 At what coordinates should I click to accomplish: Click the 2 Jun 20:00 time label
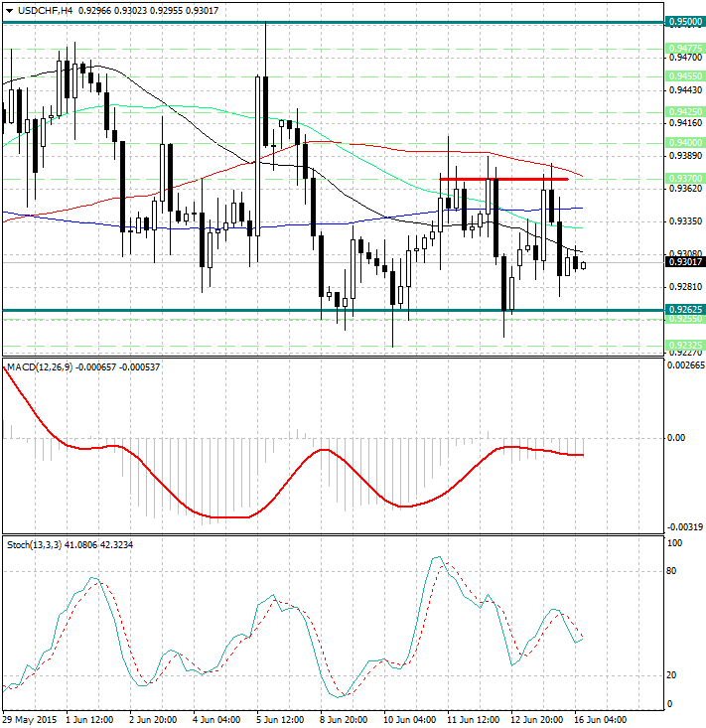click(153, 720)
